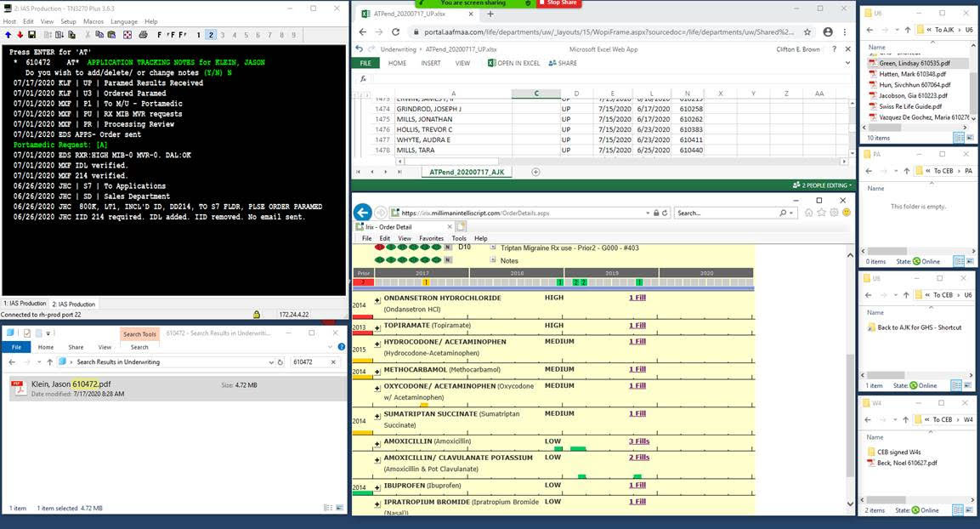
Task: Expand the Excel ribbon with the chevron
Action: pos(847,63)
